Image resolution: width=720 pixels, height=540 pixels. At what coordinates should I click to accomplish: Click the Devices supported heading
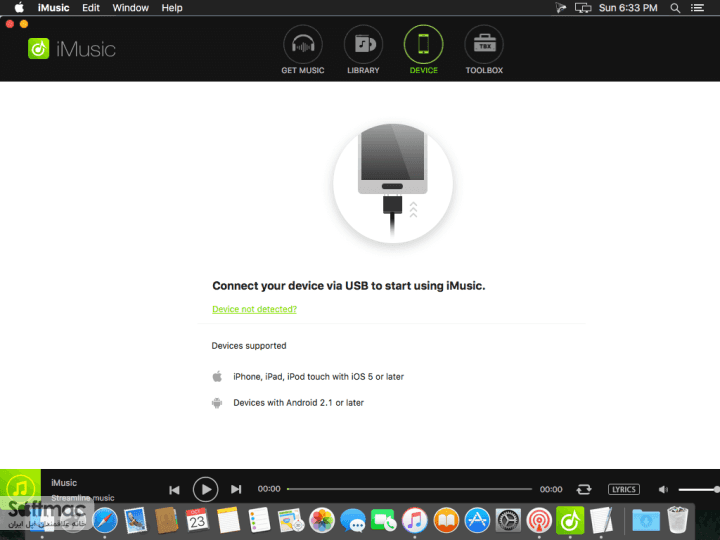249,346
